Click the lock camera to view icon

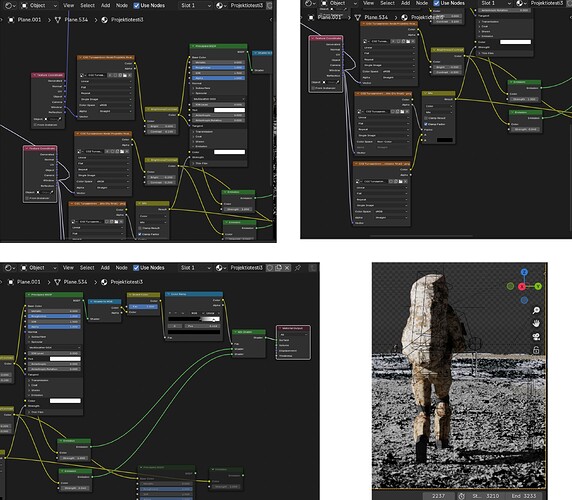[536, 350]
